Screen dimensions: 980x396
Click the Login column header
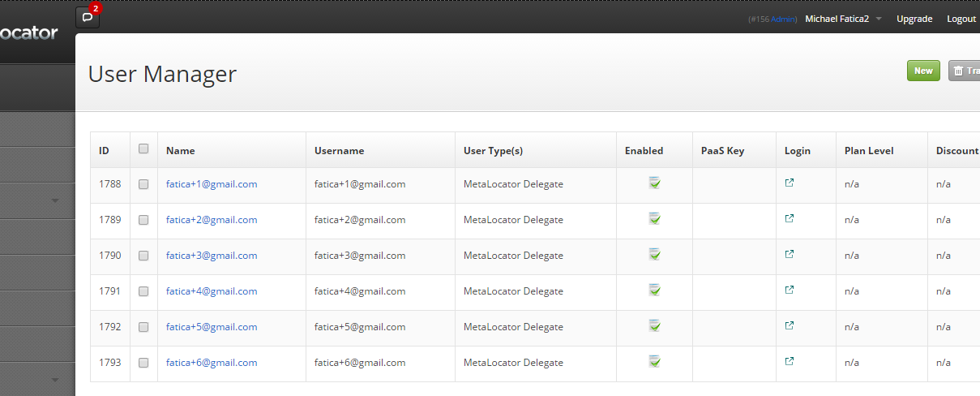point(798,151)
